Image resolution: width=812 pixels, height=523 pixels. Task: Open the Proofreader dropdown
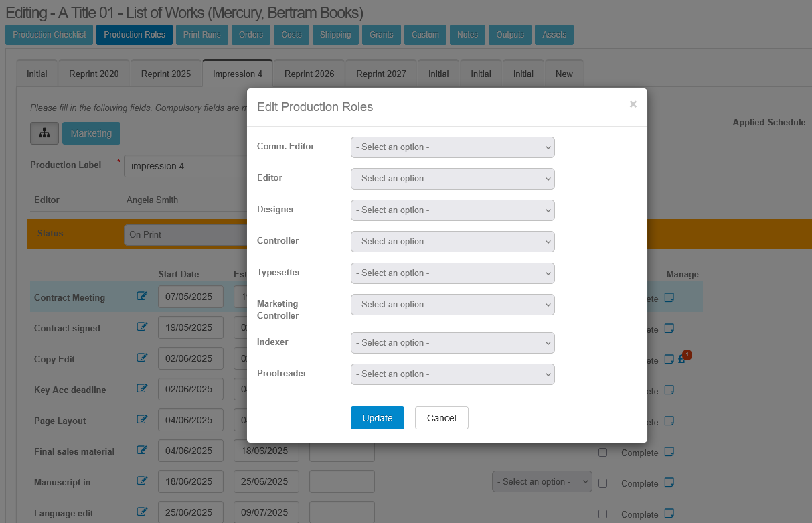tap(453, 374)
